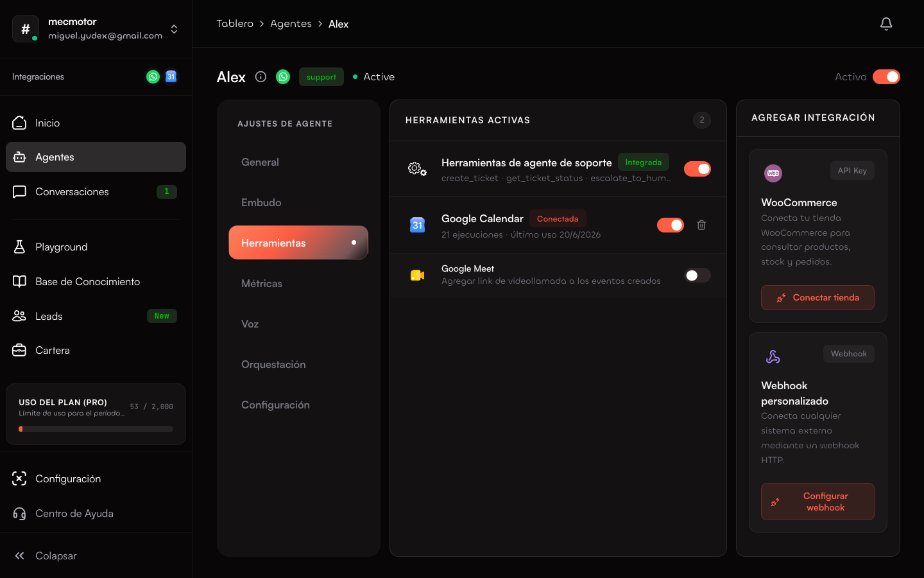Image resolution: width=924 pixels, height=578 pixels.
Task: Open the Embudo settings tab
Action: 298,202
